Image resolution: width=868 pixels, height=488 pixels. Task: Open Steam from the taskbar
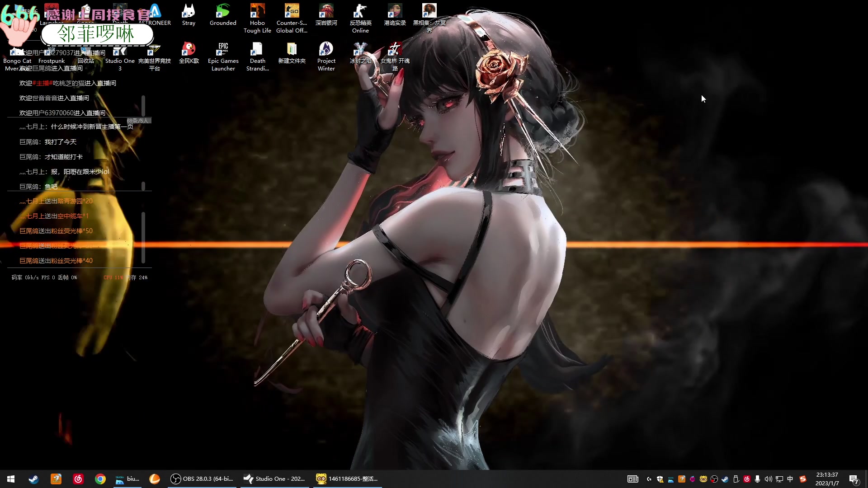point(33,479)
